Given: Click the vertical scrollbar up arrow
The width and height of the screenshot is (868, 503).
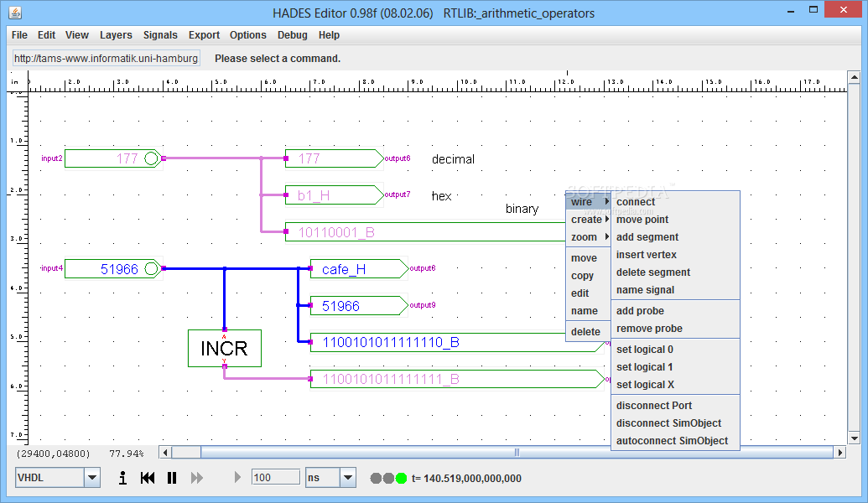Looking at the screenshot, I should pos(854,77).
